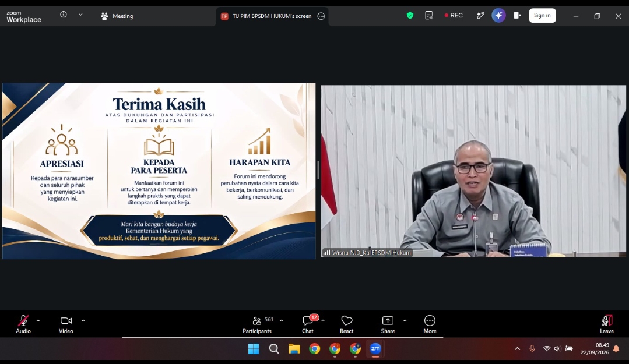This screenshot has height=364, width=629.
Task: Expand arrow next to Chat
Action: pos(323,321)
